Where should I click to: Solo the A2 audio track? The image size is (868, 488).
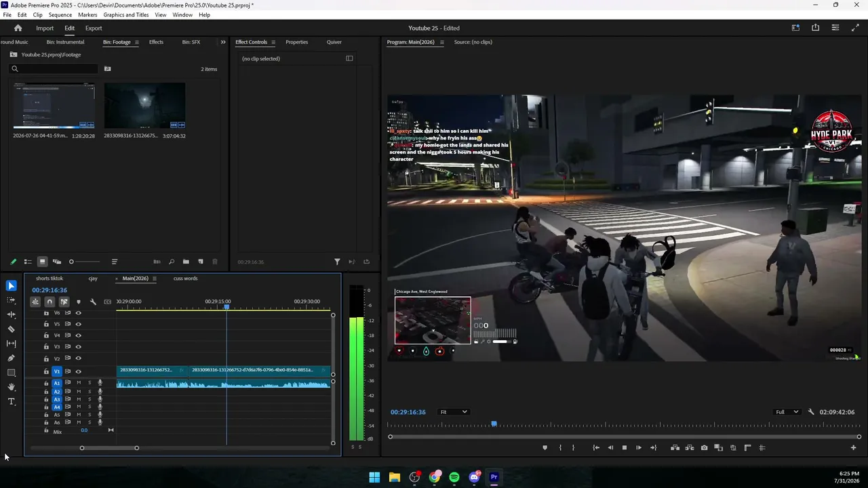[90, 392]
